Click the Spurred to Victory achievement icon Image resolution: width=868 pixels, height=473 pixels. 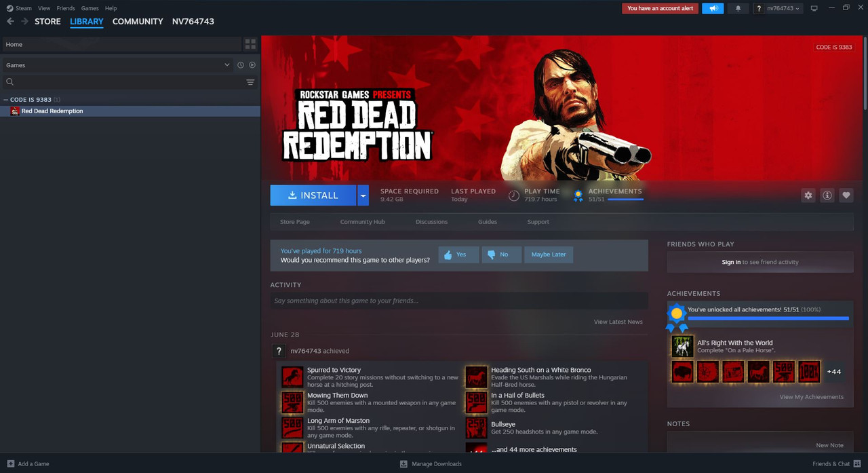click(x=292, y=377)
